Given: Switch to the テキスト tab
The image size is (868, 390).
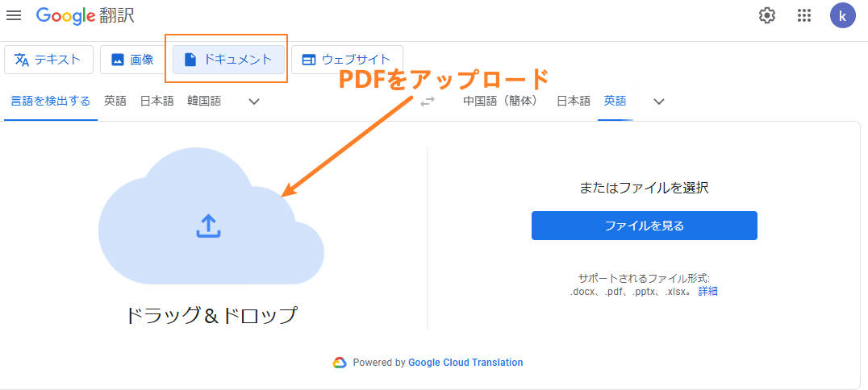Looking at the screenshot, I should point(48,60).
